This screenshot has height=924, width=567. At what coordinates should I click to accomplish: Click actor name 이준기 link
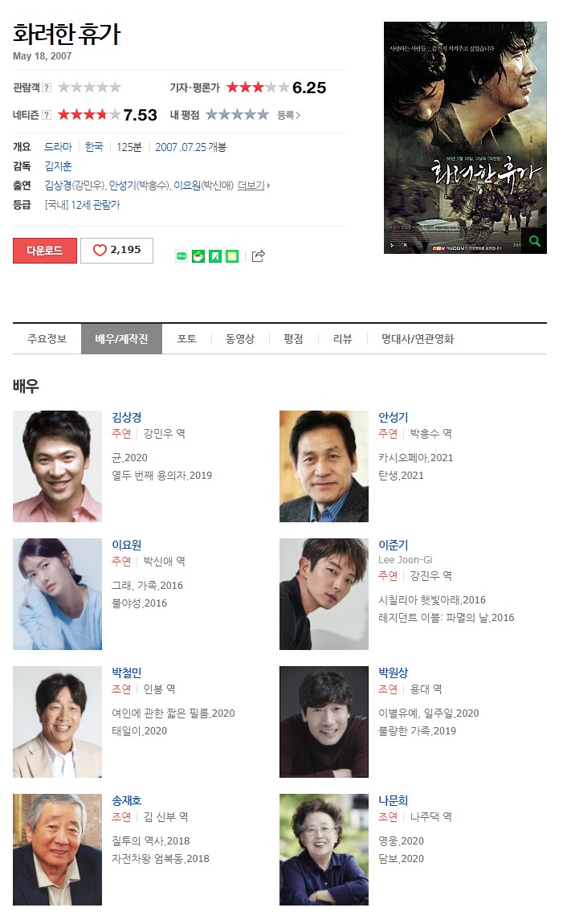coord(394,545)
